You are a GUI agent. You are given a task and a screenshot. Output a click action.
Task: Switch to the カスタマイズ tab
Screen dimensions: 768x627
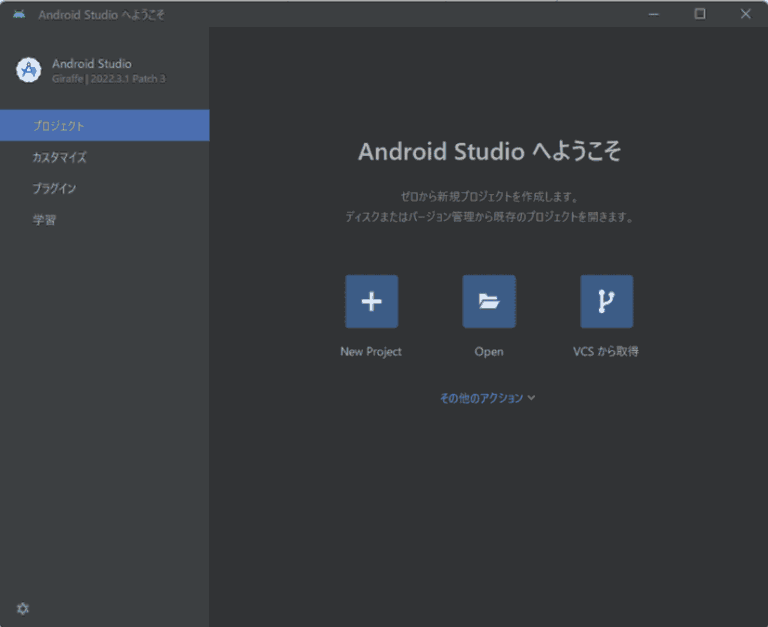coord(105,157)
